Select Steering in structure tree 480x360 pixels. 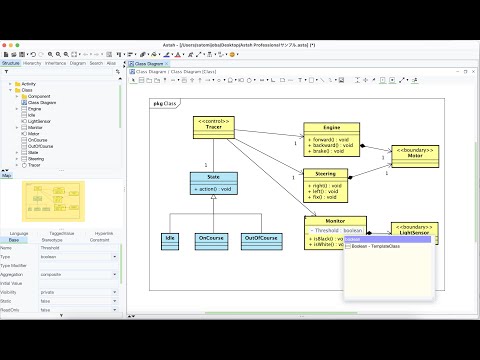(33, 159)
